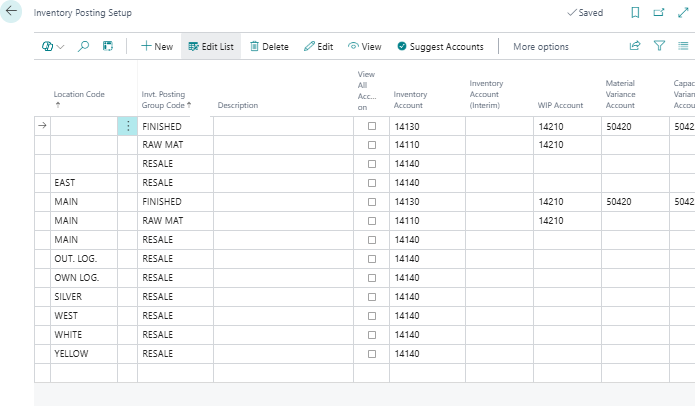
Task: Check View All Accounts for first FINISHED row
Action: tap(372, 127)
